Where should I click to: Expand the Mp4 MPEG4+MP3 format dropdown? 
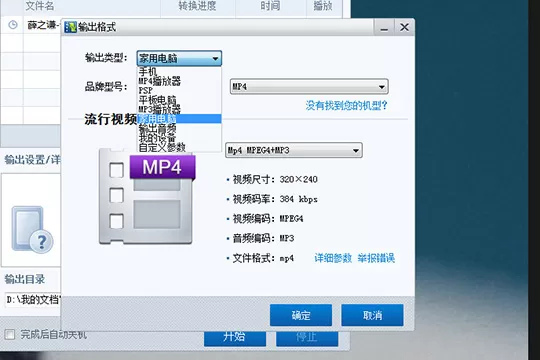click(293, 150)
